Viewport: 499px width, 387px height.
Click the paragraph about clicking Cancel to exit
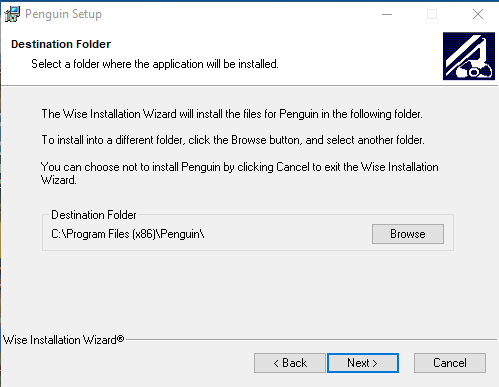[x=240, y=173]
